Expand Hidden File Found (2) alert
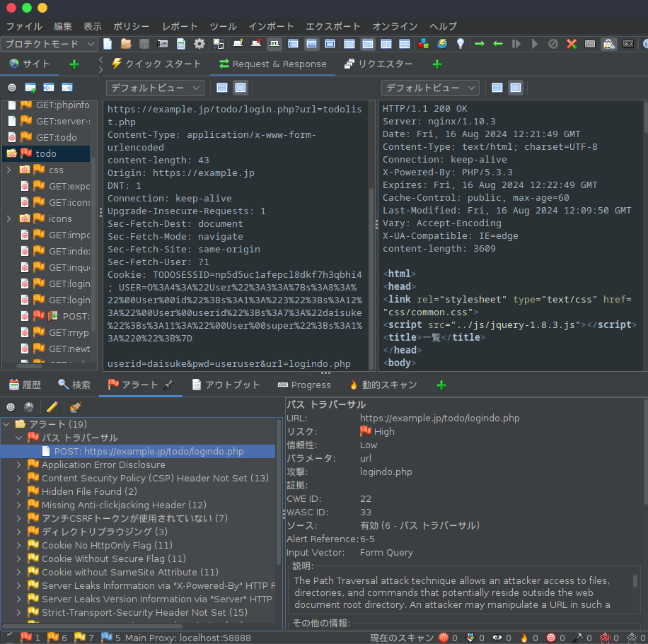Viewport: 648px width, 644px height. tap(18, 491)
